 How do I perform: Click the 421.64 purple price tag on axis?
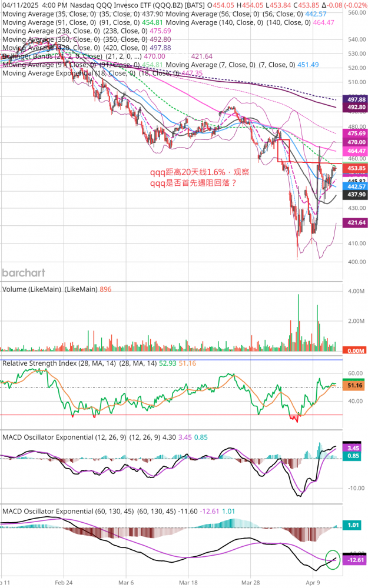click(356, 222)
